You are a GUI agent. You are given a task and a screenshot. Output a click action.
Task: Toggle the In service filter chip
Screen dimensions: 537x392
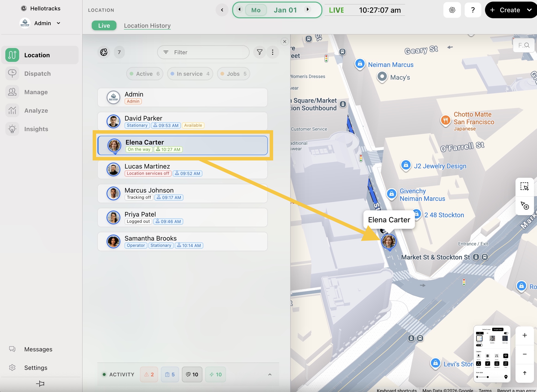(190, 74)
